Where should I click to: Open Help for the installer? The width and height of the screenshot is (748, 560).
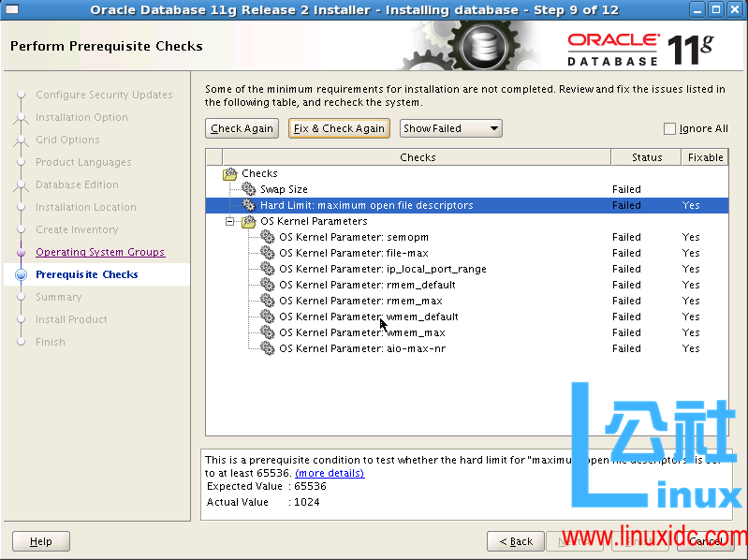pyautogui.click(x=41, y=541)
